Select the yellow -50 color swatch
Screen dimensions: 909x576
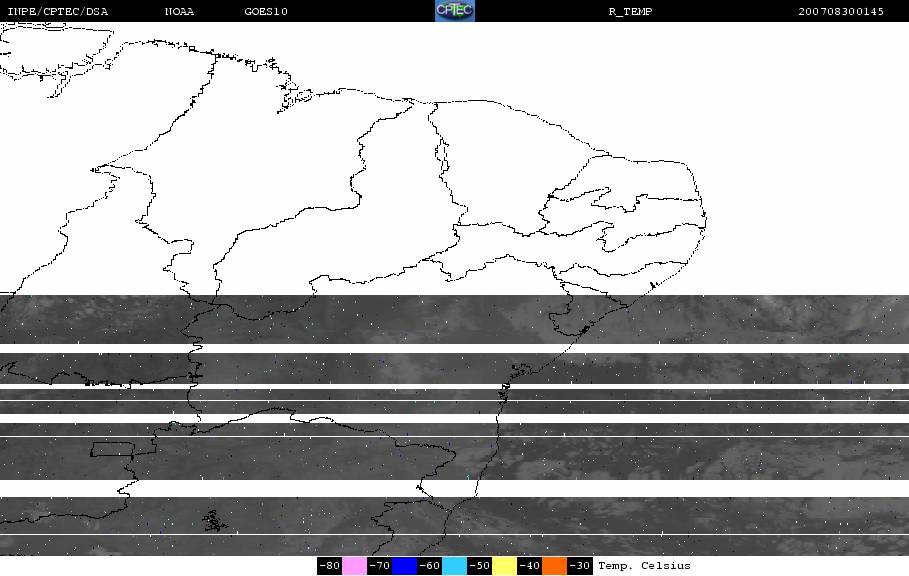click(x=504, y=566)
